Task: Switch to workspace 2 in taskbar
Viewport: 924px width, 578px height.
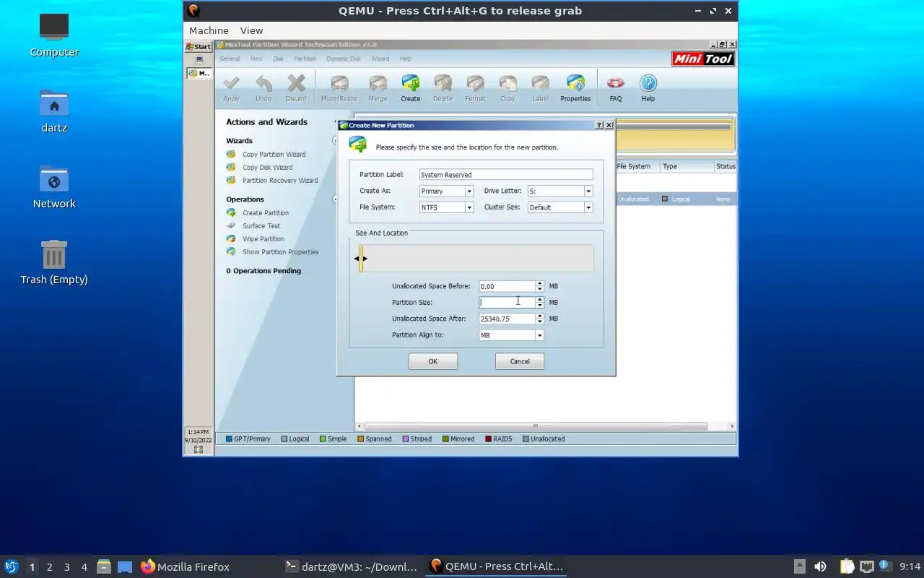Action: click(49, 567)
